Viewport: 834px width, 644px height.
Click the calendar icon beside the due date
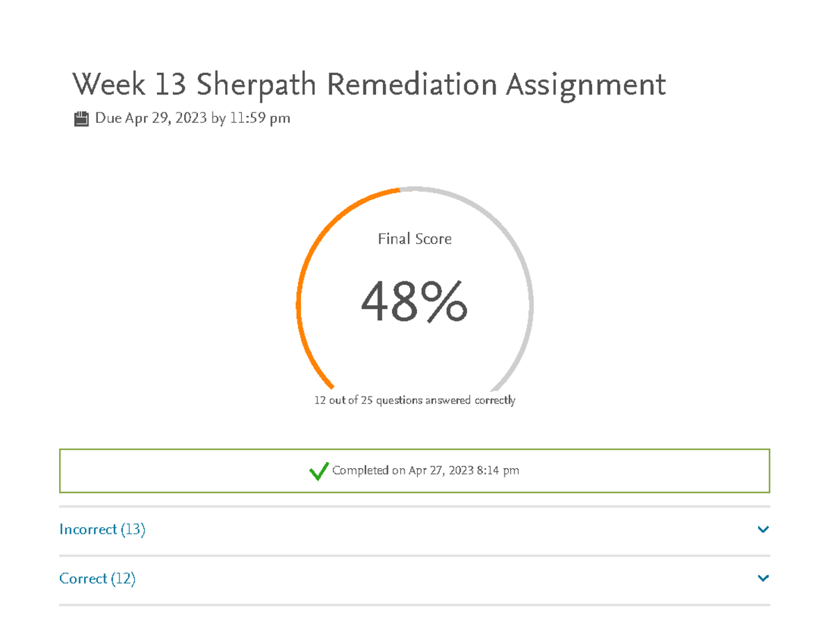tap(81, 117)
